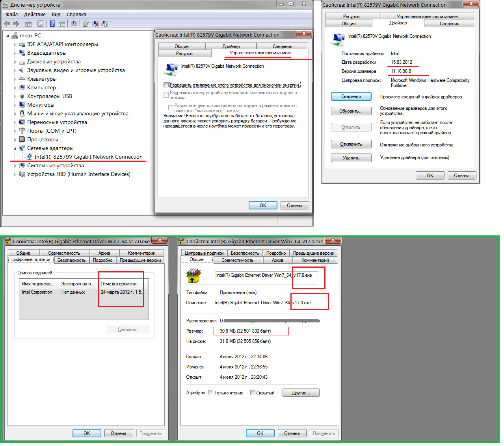Viewport: 504px width, 446px height.
Task: Select the Intel Corporation signature row
Action: [x=84, y=292]
